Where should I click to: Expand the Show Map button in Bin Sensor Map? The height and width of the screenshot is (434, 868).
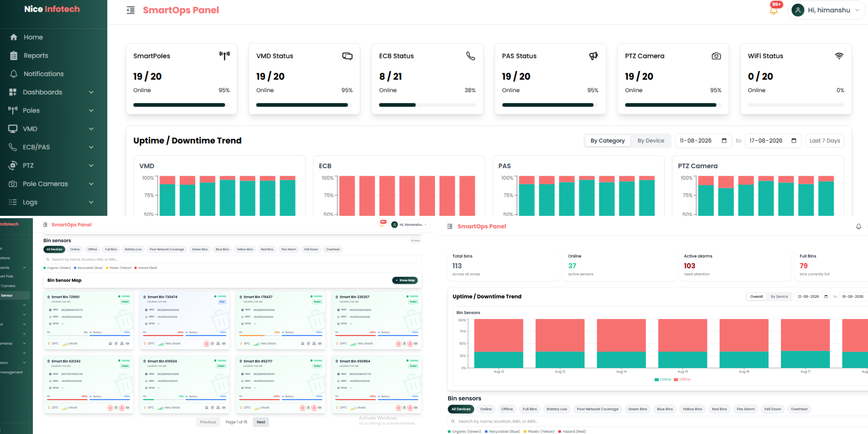point(405,280)
